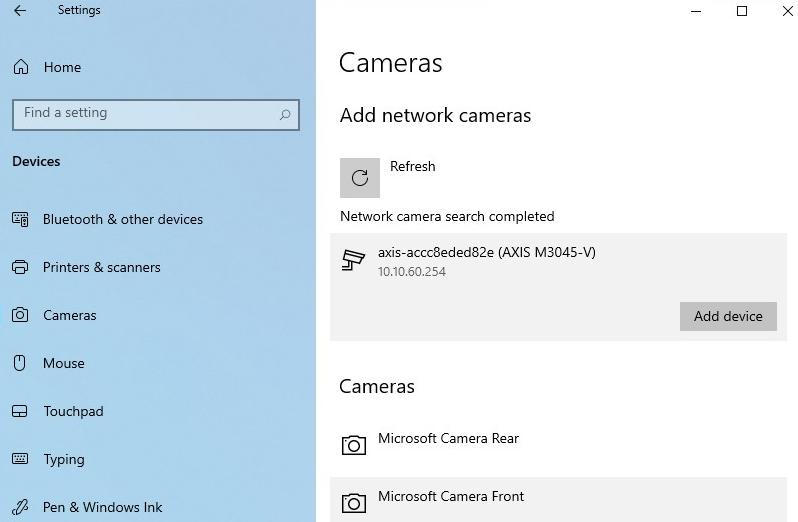Select Microsoft Camera Front entry

558,500
